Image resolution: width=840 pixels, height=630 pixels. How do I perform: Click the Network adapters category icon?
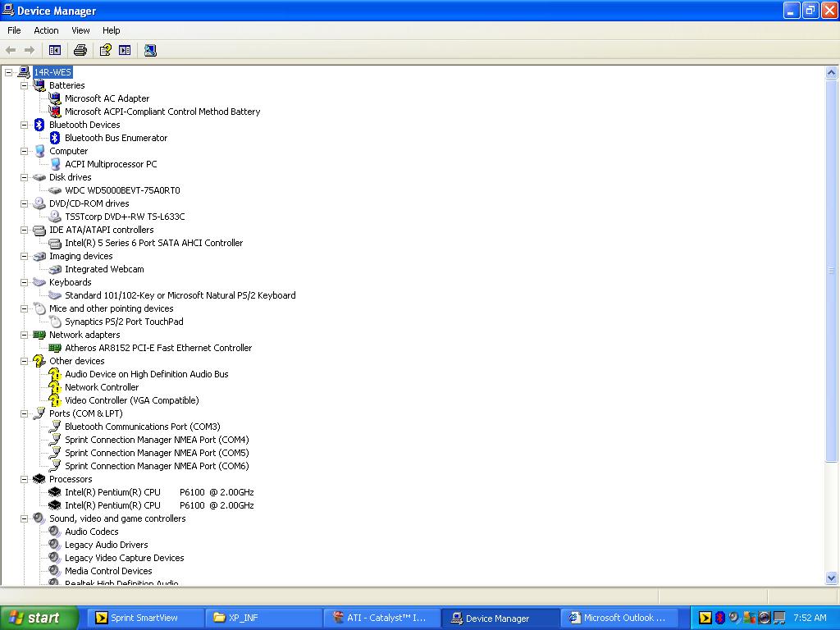[39, 335]
